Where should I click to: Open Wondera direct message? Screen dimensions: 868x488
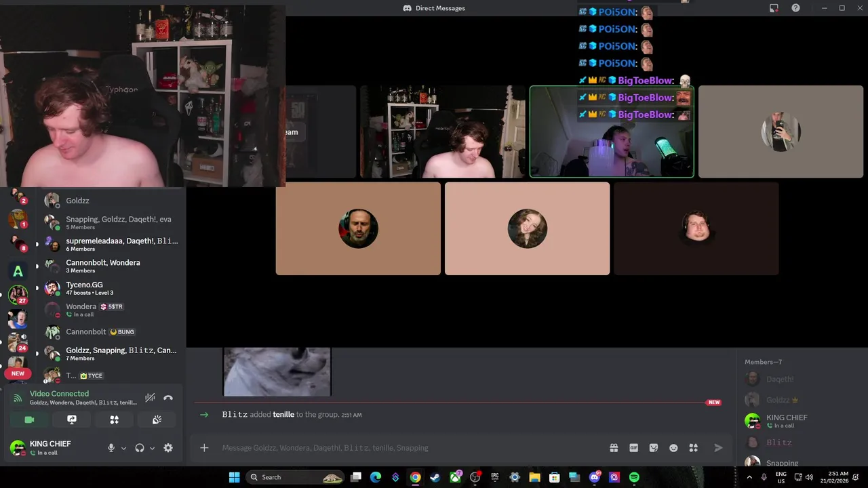(x=112, y=310)
